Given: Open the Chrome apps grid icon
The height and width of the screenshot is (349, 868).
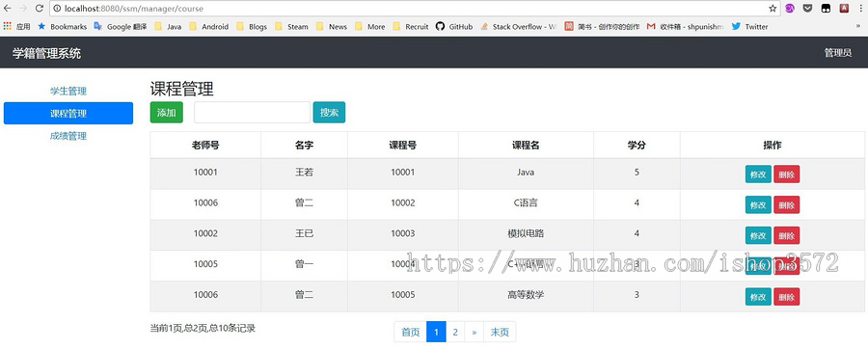Looking at the screenshot, I should coord(7,26).
